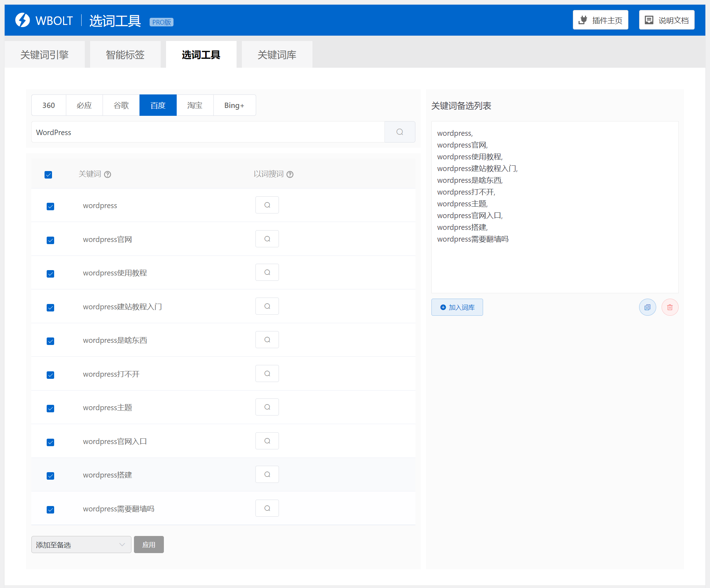Click inside the 关键词备选列表 textarea
This screenshot has width=710, height=588.
(555, 207)
